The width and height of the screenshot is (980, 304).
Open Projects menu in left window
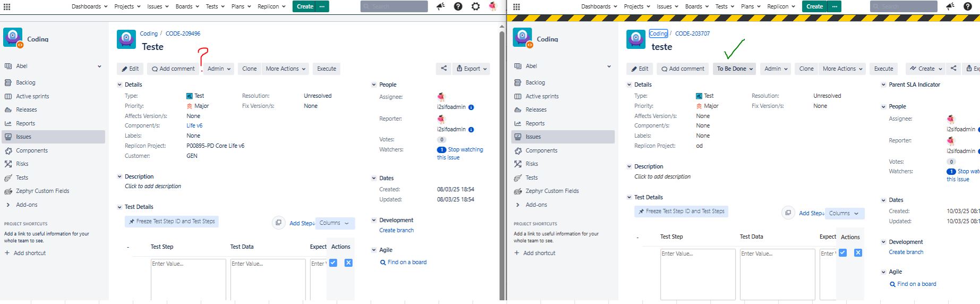[x=127, y=6]
